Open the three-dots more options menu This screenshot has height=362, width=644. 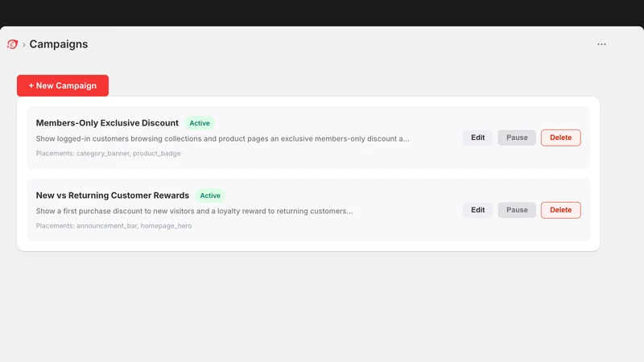pyautogui.click(x=601, y=44)
